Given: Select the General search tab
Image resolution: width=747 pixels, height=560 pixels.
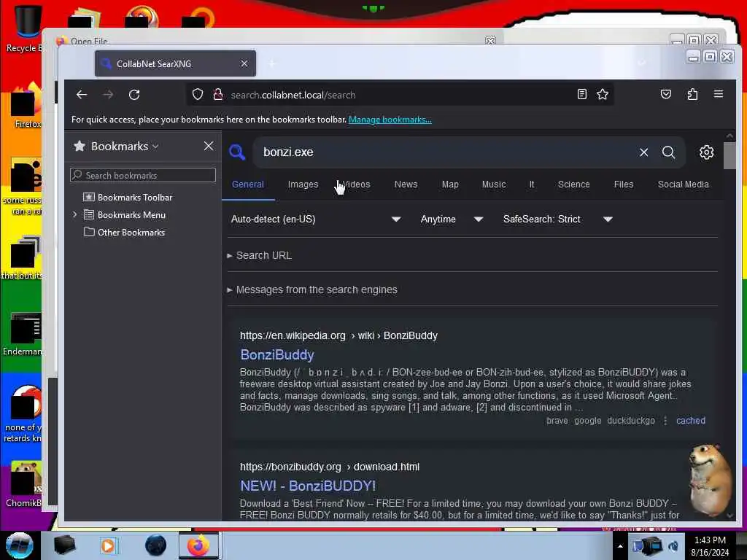Looking at the screenshot, I should [248, 184].
